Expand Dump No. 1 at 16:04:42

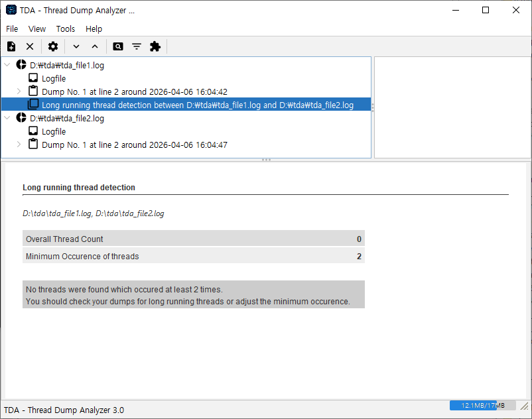19,91
